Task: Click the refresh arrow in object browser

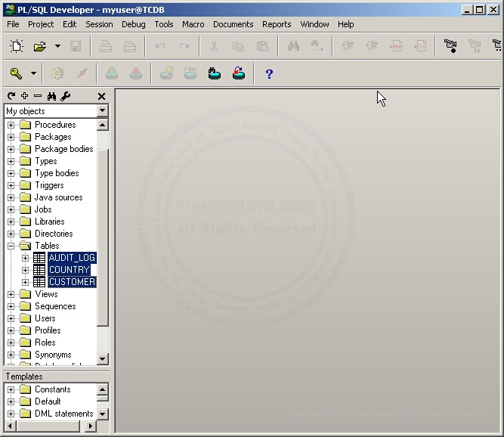Action: (x=11, y=96)
